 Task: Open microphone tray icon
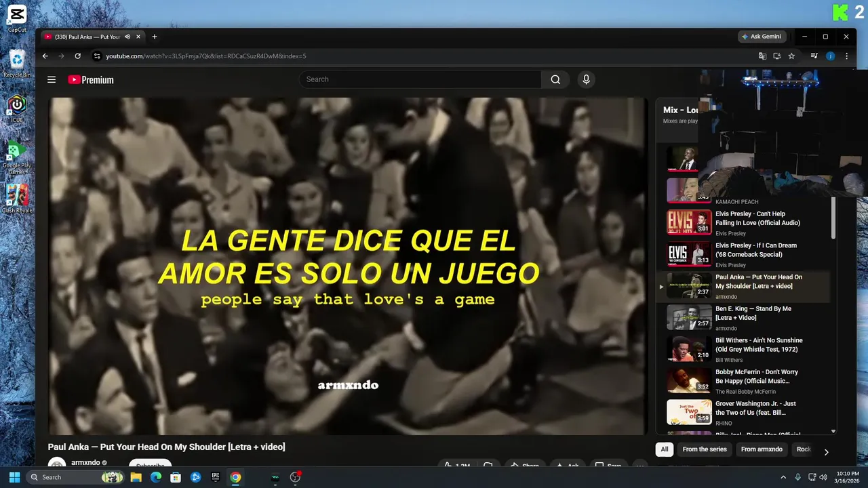pyautogui.click(x=797, y=477)
